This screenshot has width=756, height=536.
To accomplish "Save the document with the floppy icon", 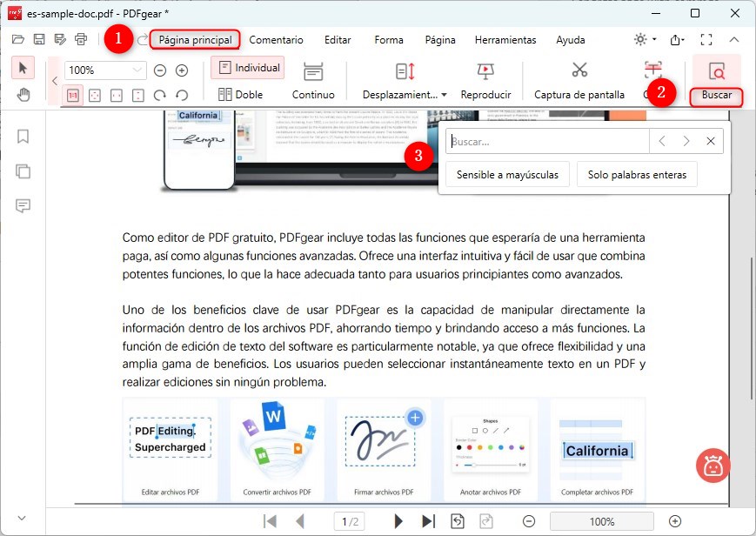I will click(x=39, y=39).
